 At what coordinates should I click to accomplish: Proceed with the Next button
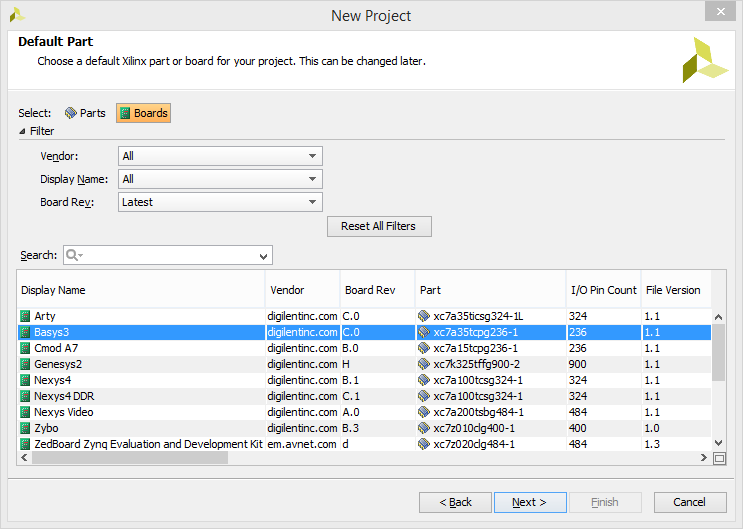530,502
